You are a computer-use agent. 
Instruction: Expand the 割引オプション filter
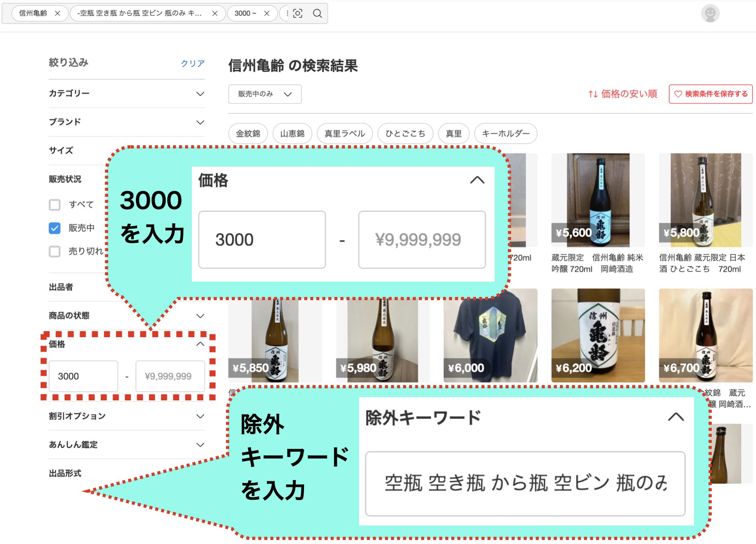click(x=127, y=416)
